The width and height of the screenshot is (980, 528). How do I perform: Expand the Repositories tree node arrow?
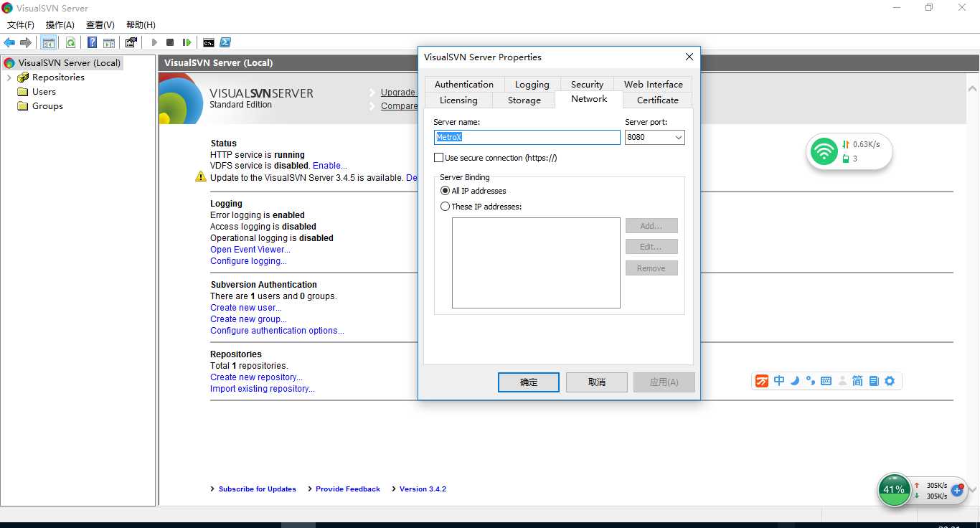coord(9,77)
